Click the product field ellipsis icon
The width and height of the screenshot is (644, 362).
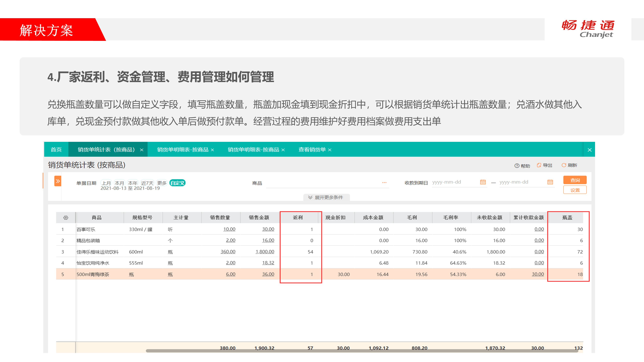pyautogui.click(x=384, y=183)
